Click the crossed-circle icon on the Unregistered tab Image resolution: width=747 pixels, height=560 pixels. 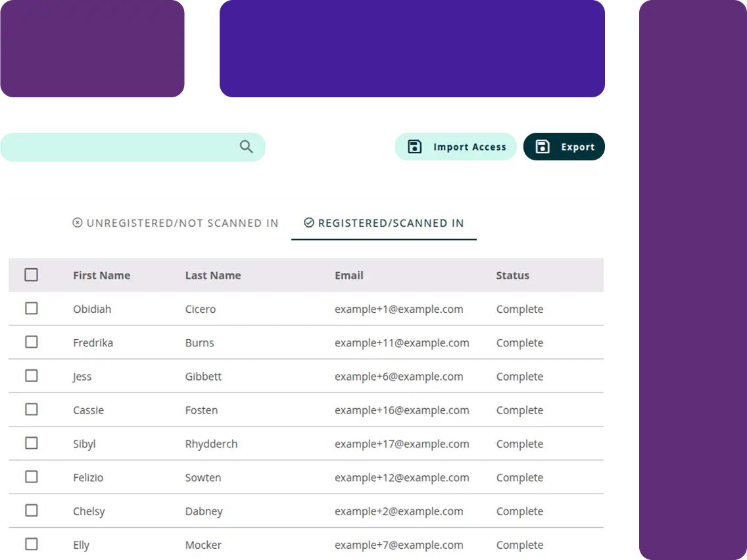click(x=78, y=223)
